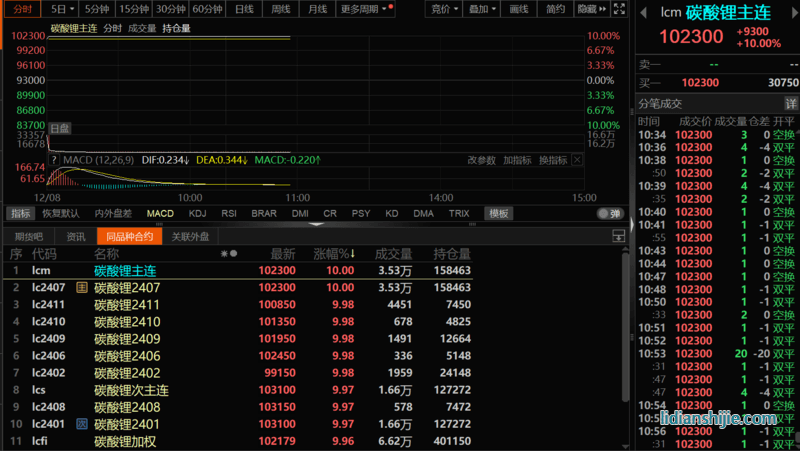Switch to the 关联外盘 tab

pyautogui.click(x=190, y=237)
